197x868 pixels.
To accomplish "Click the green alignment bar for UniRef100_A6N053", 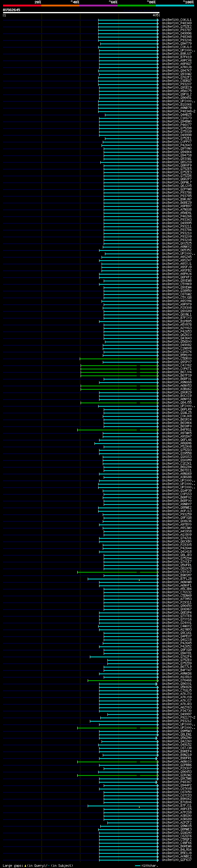I will tap(119, 386).
